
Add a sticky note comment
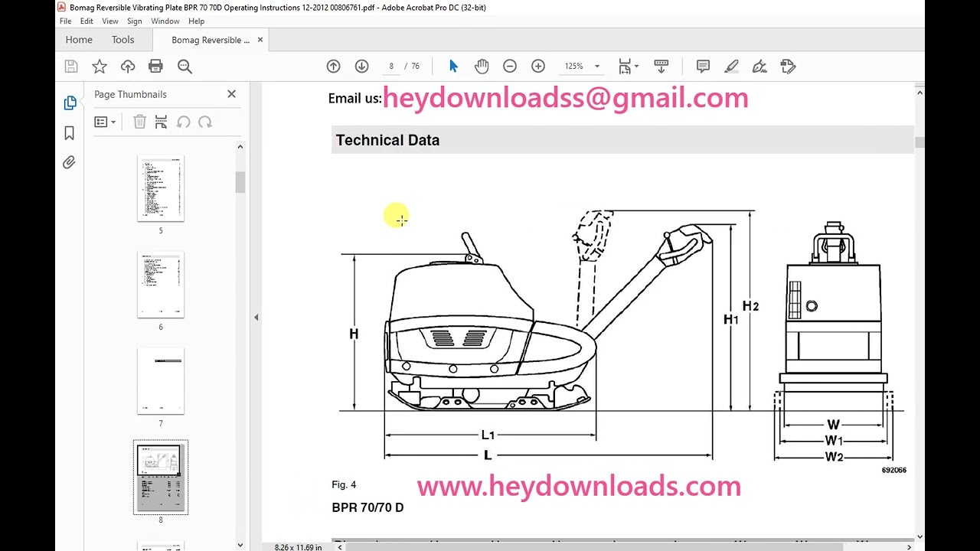pyautogui.click(x=703, y=67)
